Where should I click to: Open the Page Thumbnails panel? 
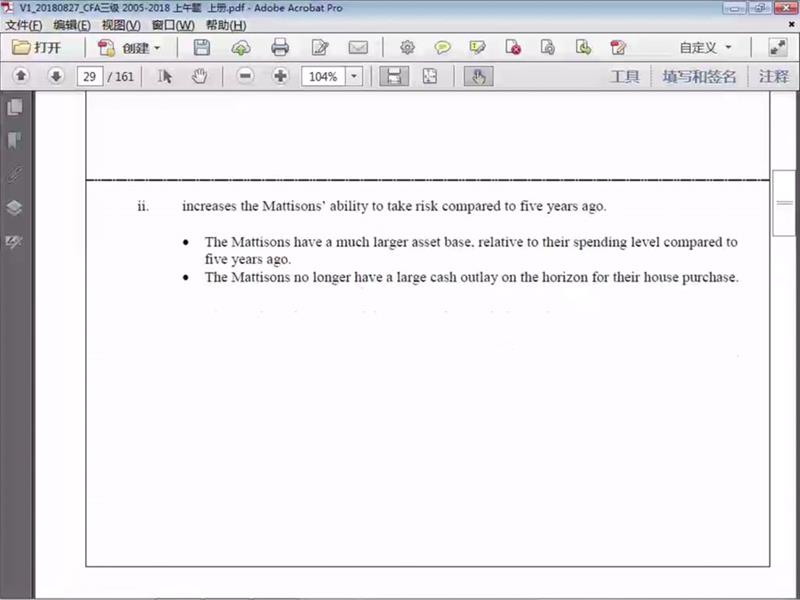pyautogui.click(x=15, y=107)
